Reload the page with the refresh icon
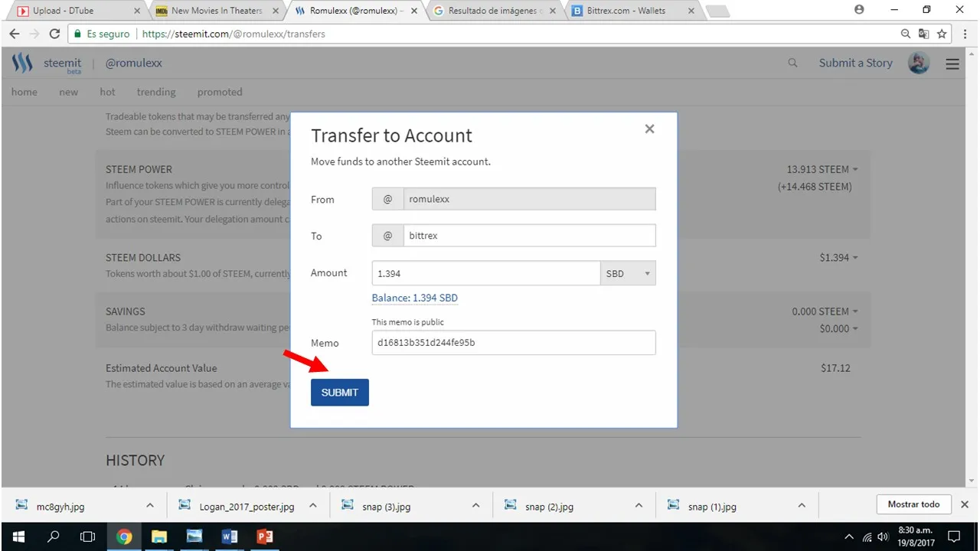 (54, 34)
